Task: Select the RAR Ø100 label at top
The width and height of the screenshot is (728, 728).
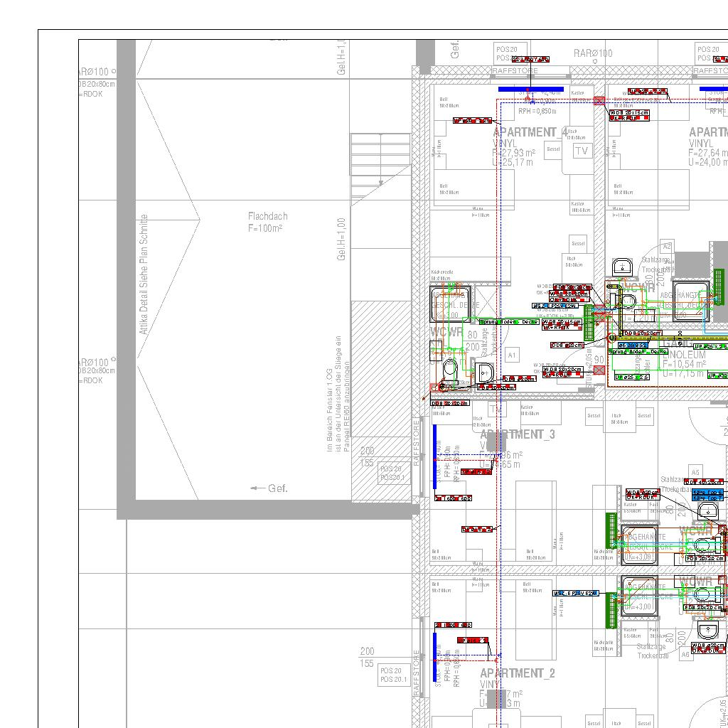Action: 593,53
